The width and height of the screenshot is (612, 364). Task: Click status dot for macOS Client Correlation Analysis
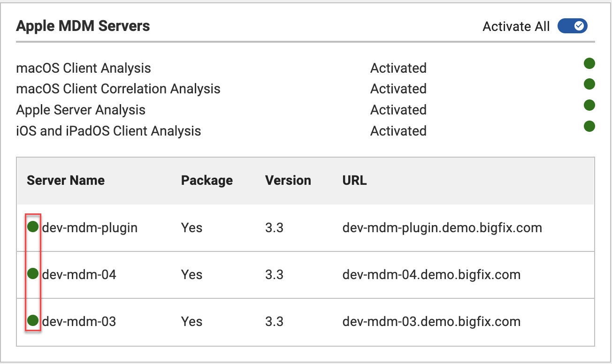click(x=589, y=84)
